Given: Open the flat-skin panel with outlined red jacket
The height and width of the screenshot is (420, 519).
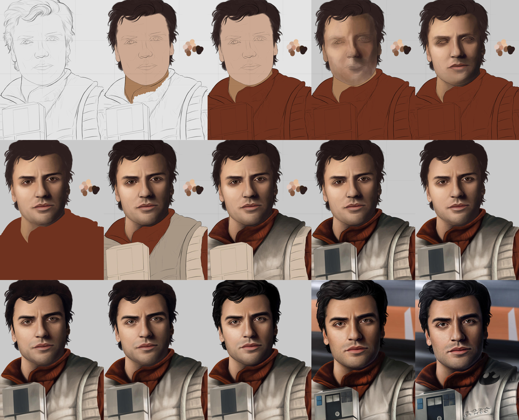Looking at the screenshot, I should coord(259,70).
